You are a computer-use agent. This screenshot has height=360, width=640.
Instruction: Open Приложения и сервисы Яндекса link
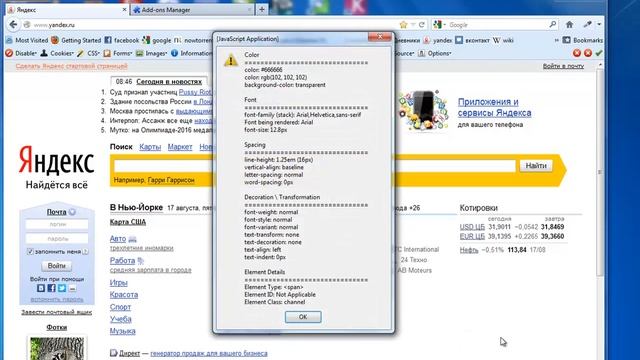click(x=494, y=107)
